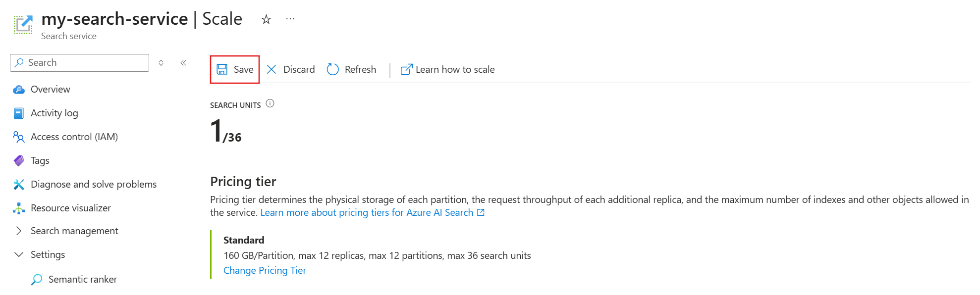Open Diagnose and solve problems
This screenshot has width=980, height=295.
pos(93,185)
